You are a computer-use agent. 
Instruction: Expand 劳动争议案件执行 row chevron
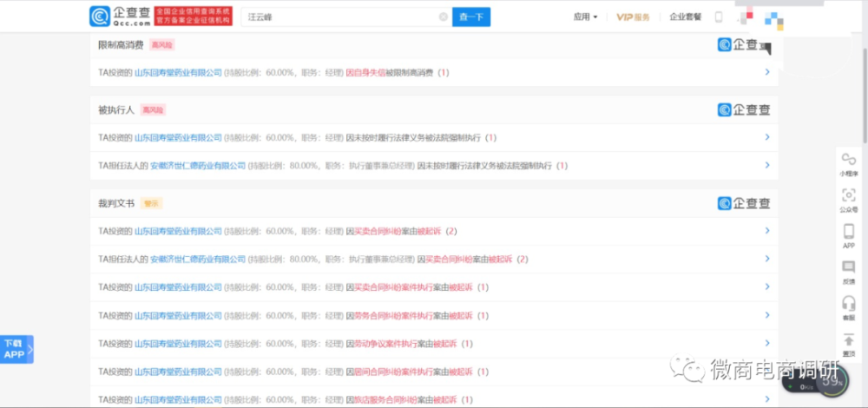click(767, 343)
